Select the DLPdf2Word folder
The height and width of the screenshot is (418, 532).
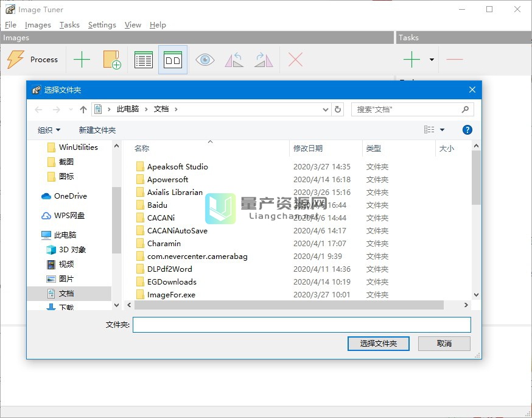click(164, 269)
